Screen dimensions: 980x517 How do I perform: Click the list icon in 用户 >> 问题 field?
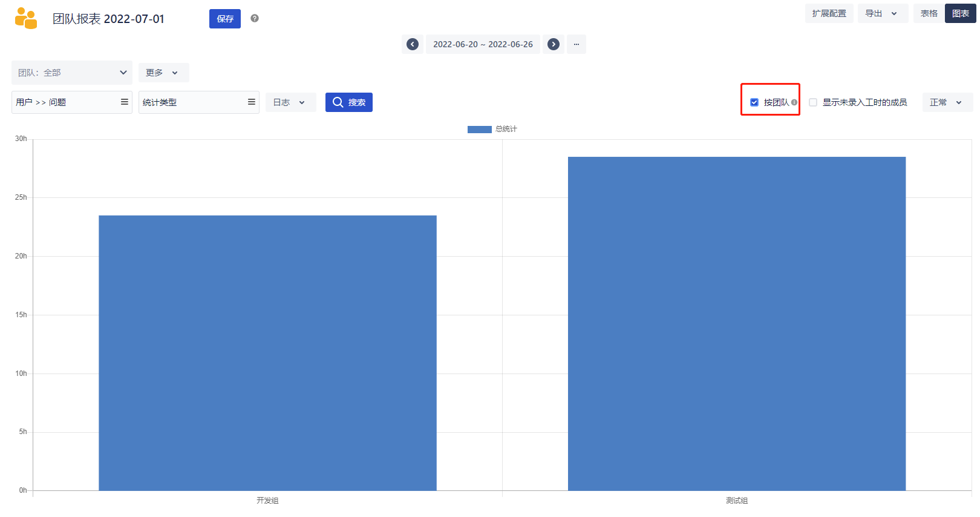click(x=125, y=102)
